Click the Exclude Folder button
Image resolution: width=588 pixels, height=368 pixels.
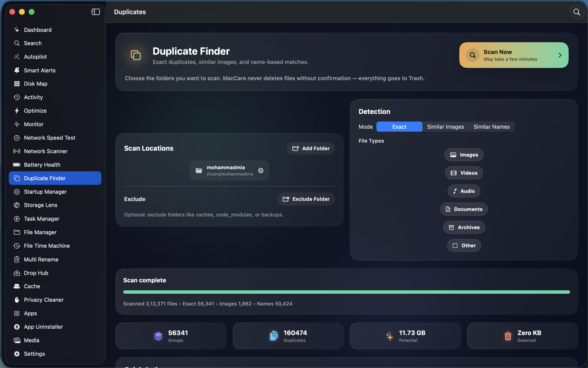306,199
